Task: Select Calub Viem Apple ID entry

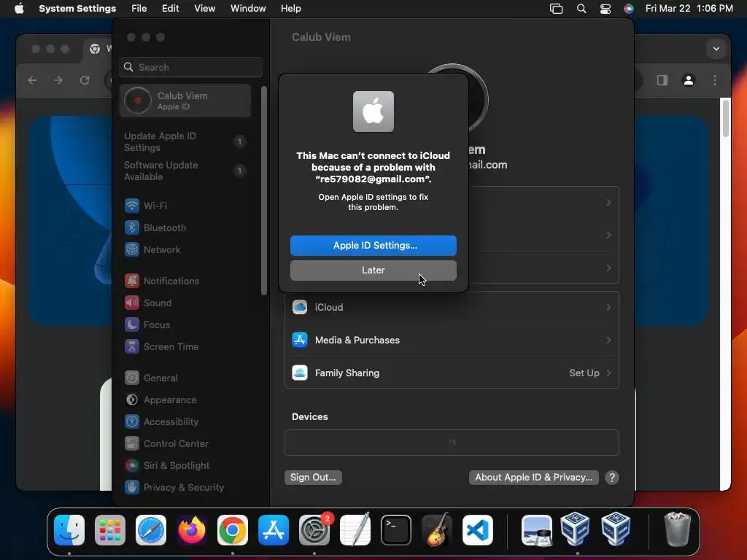Action: 186,101
